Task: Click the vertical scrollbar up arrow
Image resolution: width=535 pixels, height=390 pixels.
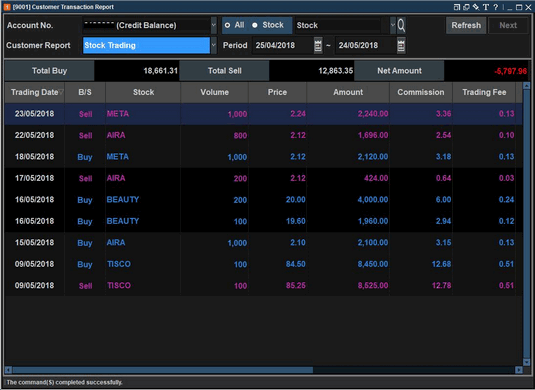Action: (526, 86)
